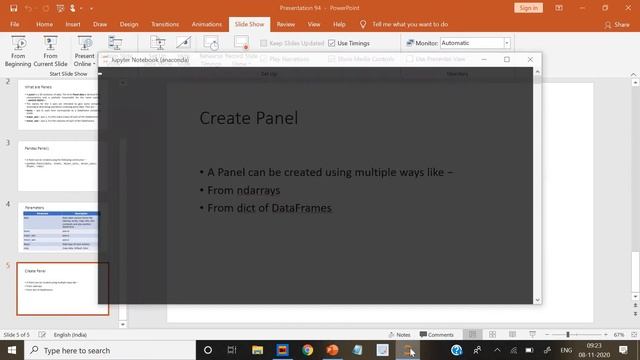Open the Transitions tab
Image resolution: width=640 pixels, height=360 pixels.
[165, 24]
